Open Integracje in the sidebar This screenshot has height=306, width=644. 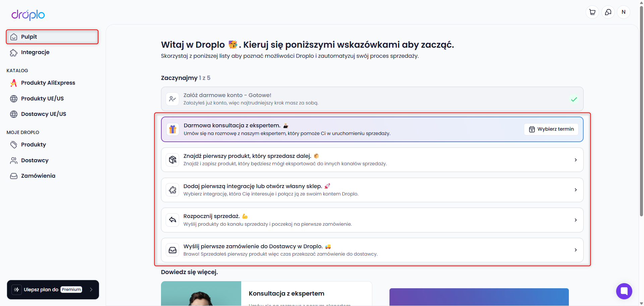[x=52, y=52]
